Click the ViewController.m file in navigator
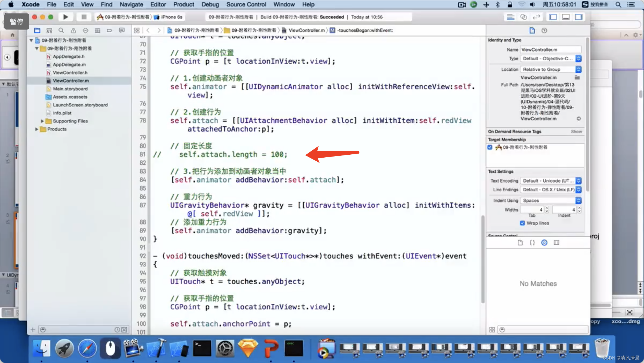Viewport: 644px width, 363px height. pos(70,81)
